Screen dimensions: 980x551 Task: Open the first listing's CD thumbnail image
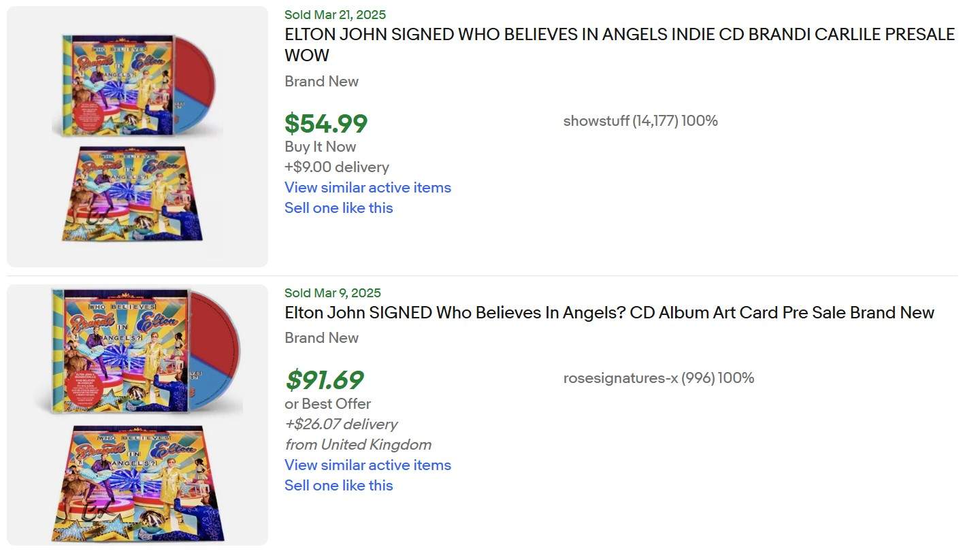[x=137, y=136]
